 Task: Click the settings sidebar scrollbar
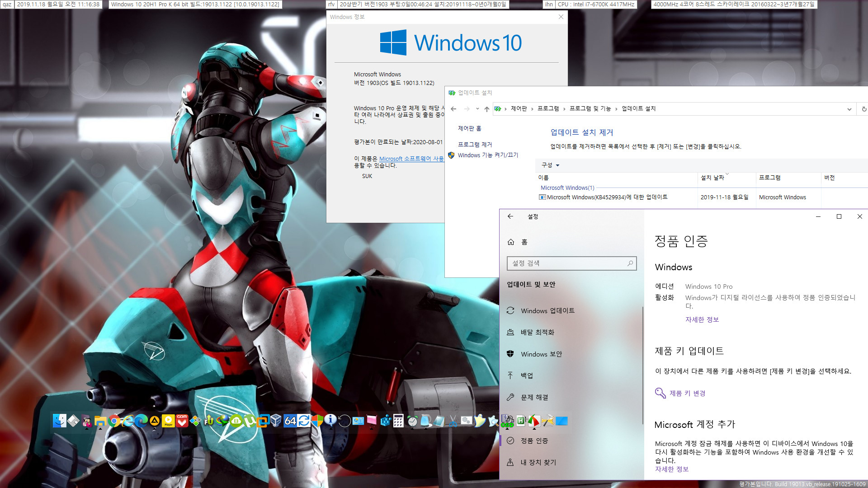642,365
